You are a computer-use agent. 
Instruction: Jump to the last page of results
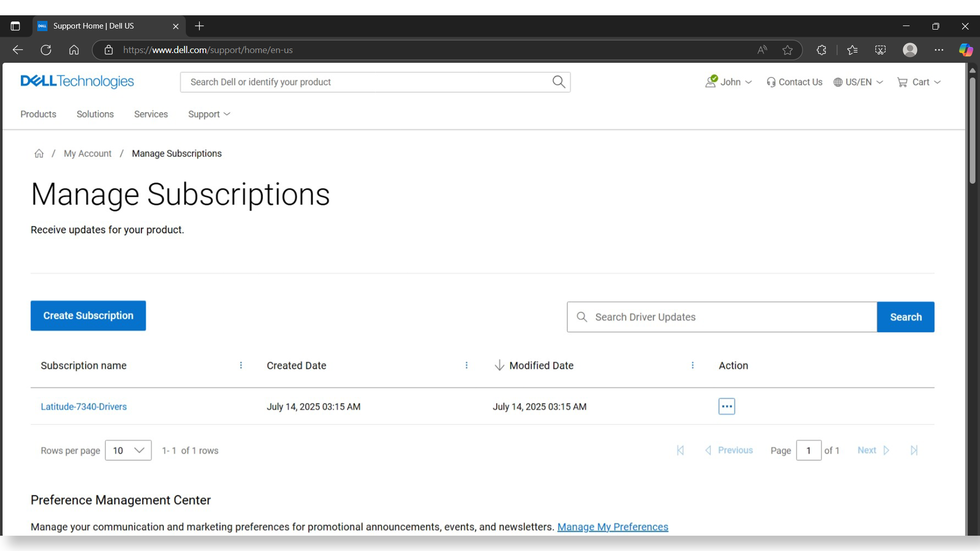914,450
